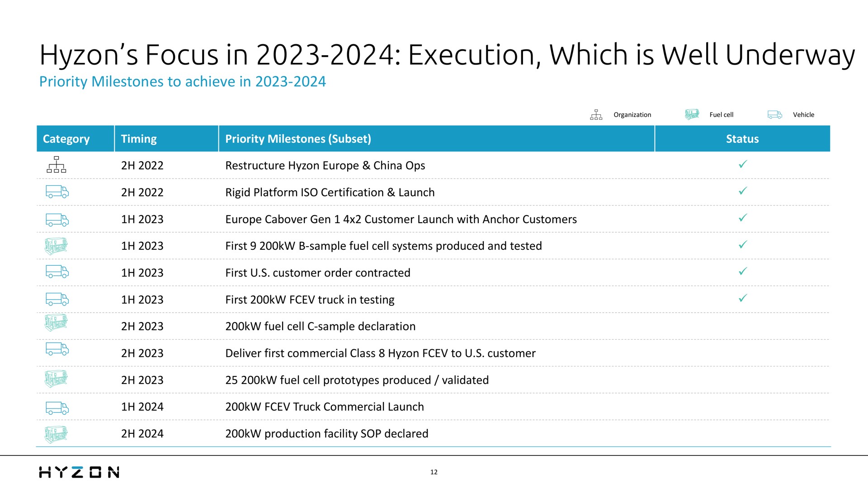868x488 pixels.
Task: Click '200kW FCEV Truck Commercial Launch' text
Action: pyautogui.click(x=325, y=407)
